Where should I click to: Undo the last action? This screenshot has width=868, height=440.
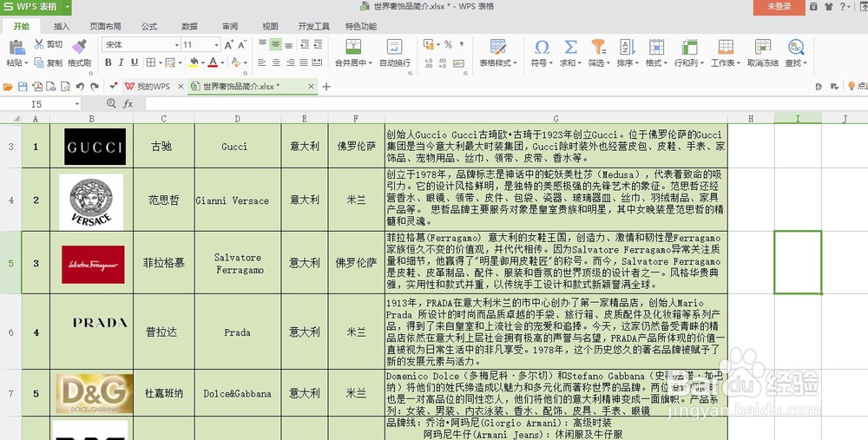80,86
